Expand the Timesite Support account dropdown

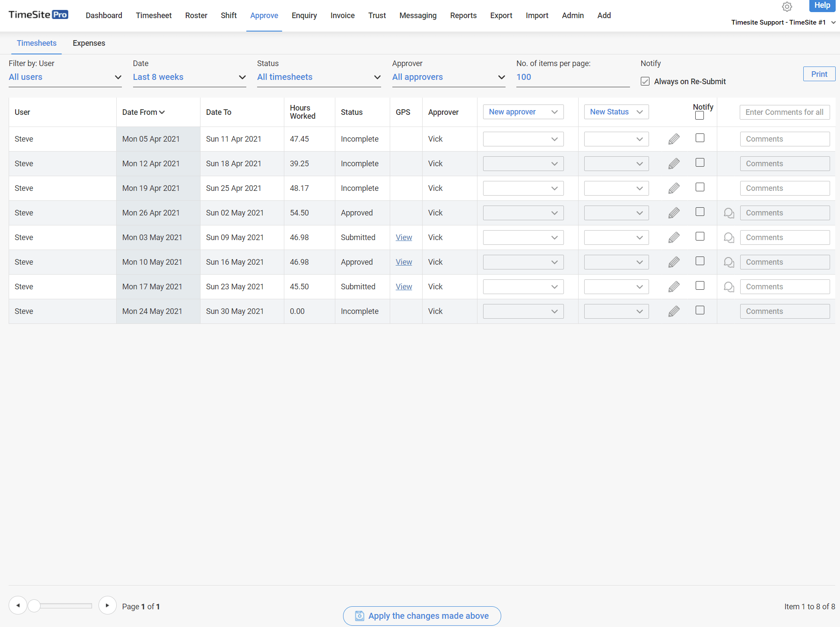[x=783, y=22]
